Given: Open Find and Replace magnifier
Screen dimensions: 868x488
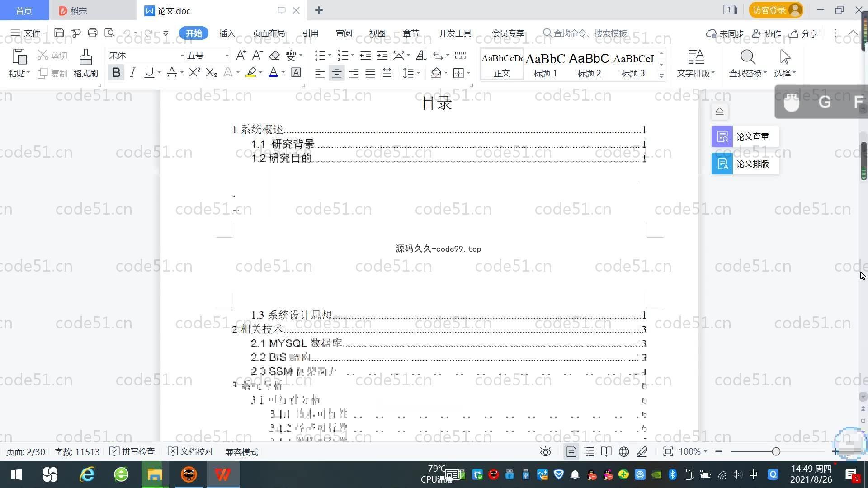Looking at the screenshot, I should click(x=747, y=57).
